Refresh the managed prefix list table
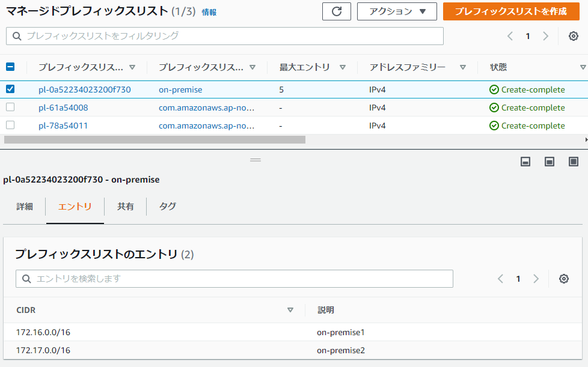The image size is (588, 367). point(336,11)
